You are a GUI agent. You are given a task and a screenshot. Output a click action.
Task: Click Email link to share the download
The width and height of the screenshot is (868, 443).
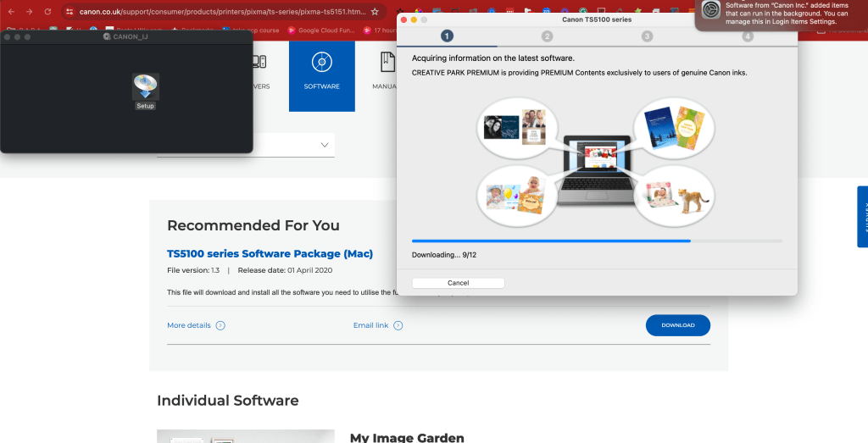(378, 325)
